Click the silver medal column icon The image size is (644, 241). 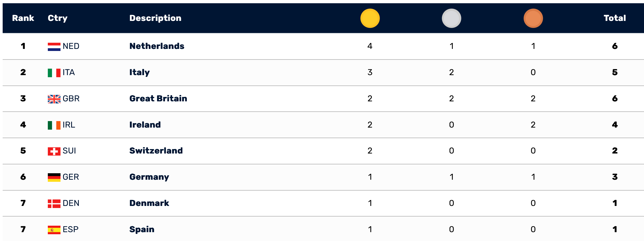451,18
